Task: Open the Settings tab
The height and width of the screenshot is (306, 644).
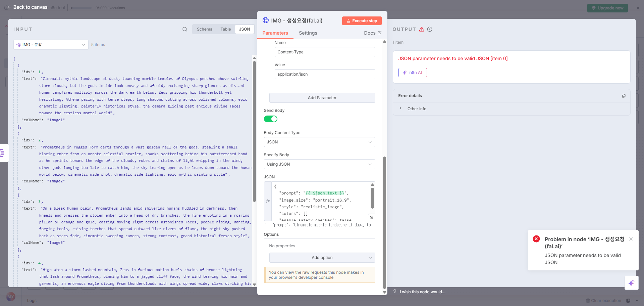Action: (308, 33)
